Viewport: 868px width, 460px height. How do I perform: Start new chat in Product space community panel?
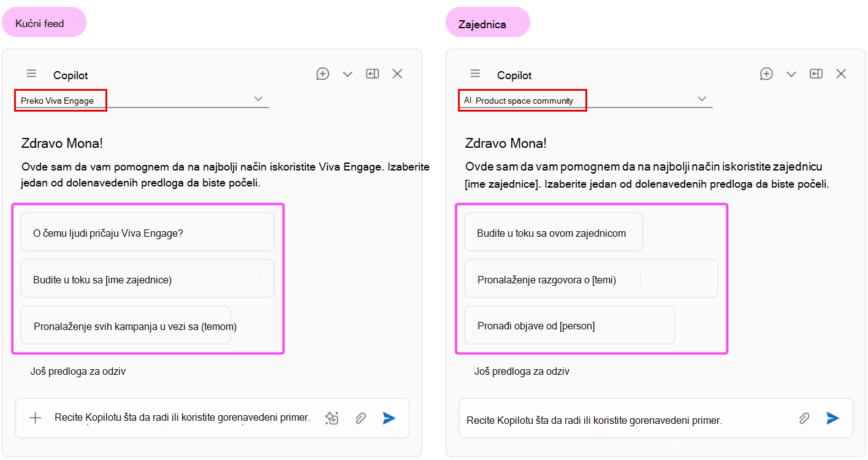pos(766,74)
